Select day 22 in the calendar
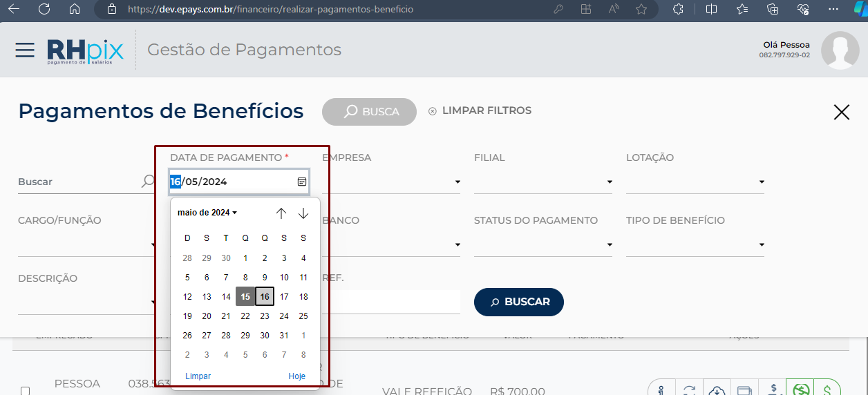Image resolution: width=868 pixels, height=395 pixels. pos(245,316)
